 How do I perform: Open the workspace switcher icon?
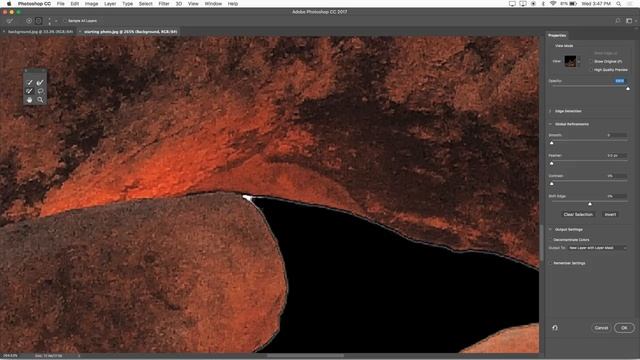pyautogui.click(x=629, y=21)
